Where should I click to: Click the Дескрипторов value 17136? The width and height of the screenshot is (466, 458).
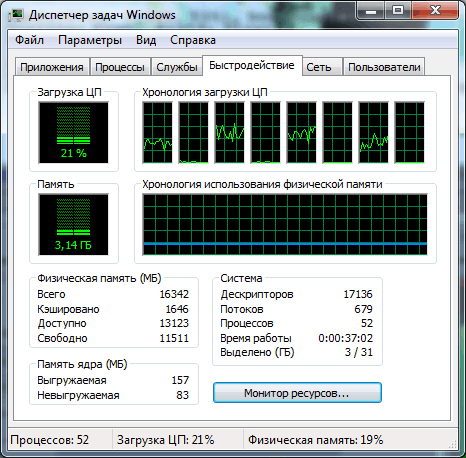coord(358,294)
